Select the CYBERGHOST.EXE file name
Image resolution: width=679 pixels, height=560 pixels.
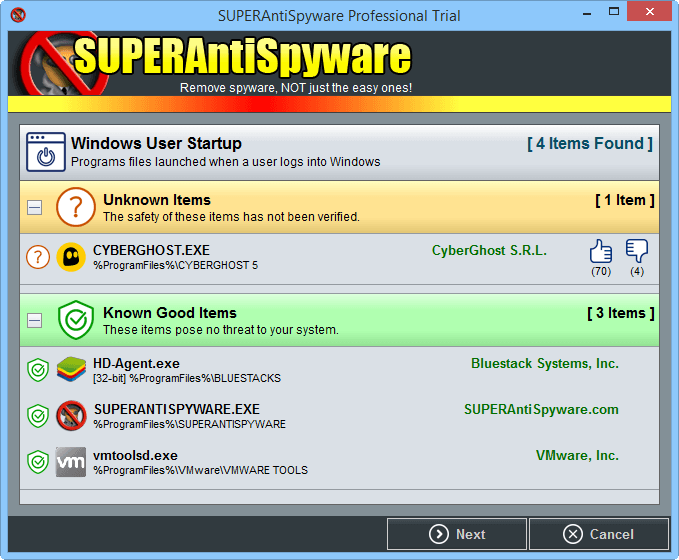tap(151, 250)
